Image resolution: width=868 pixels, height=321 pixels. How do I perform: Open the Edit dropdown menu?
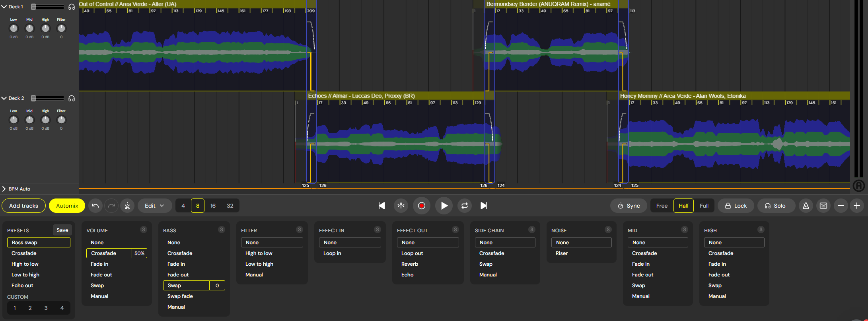154,206
